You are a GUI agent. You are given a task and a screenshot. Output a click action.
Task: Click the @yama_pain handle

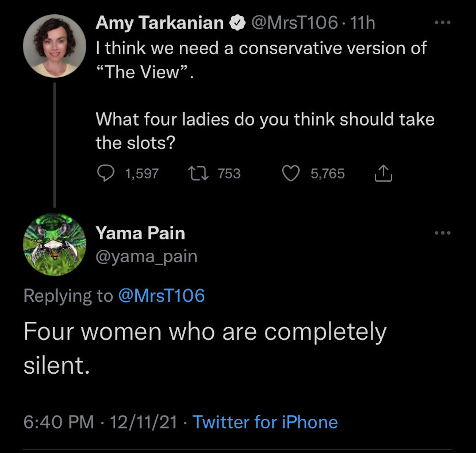(x=147, y=256)
